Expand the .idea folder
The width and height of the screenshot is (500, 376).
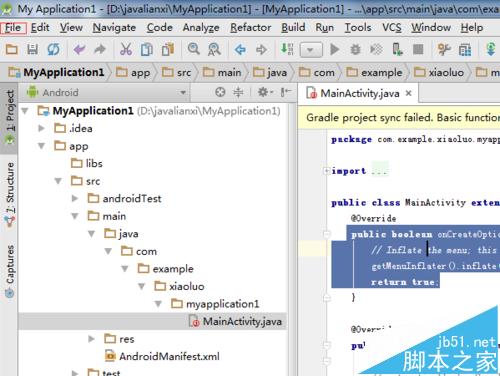tap(41, 128)
